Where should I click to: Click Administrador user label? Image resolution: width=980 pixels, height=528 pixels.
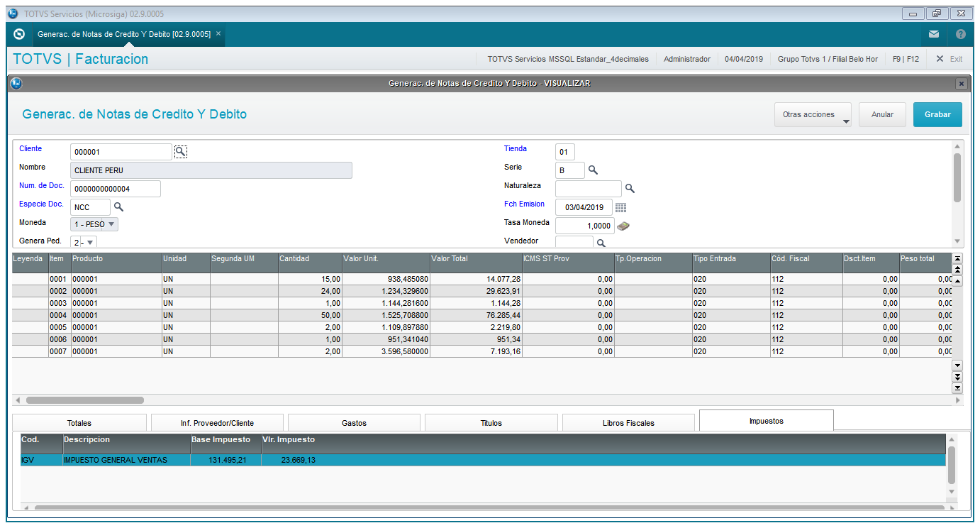(x=687, y=59)
